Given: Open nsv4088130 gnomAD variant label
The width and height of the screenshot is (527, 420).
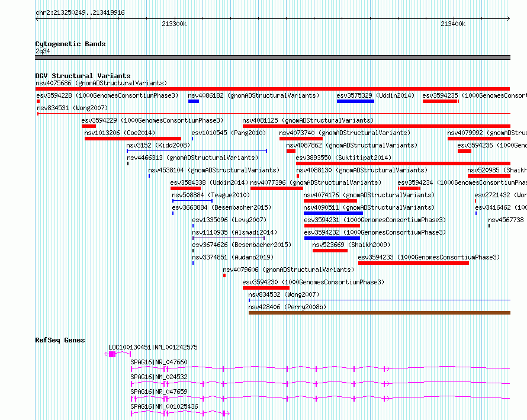Looking at the screenshot, I should pyautogui.click(x=362, y=170).
